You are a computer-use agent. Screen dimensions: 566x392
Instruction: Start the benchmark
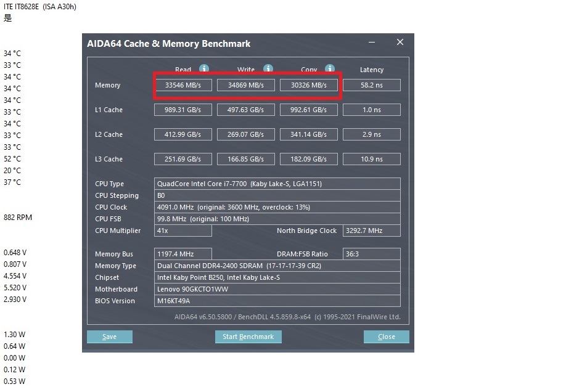[x=248, y=337]
